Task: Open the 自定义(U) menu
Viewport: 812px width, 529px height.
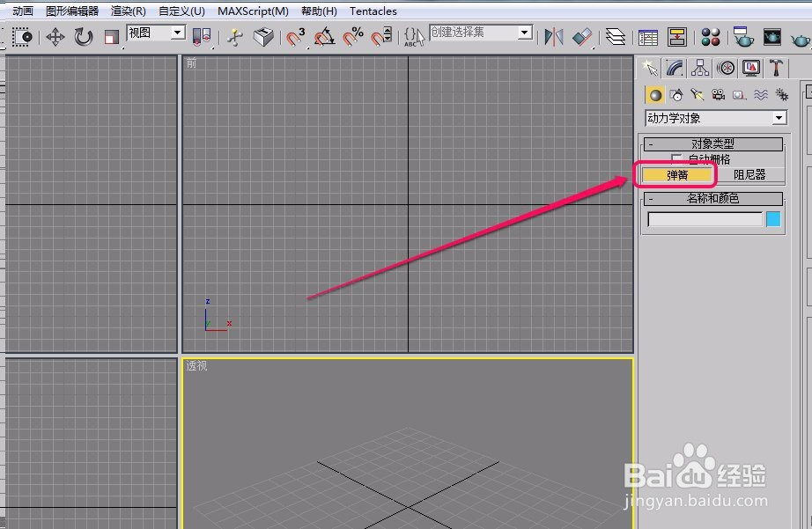Action: 181,11
